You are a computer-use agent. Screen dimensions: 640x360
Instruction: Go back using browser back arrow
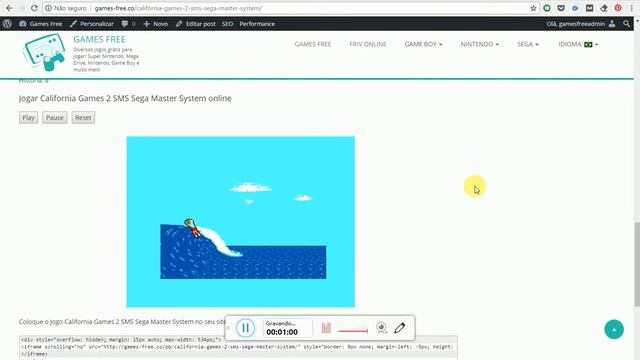click(9, 8)
